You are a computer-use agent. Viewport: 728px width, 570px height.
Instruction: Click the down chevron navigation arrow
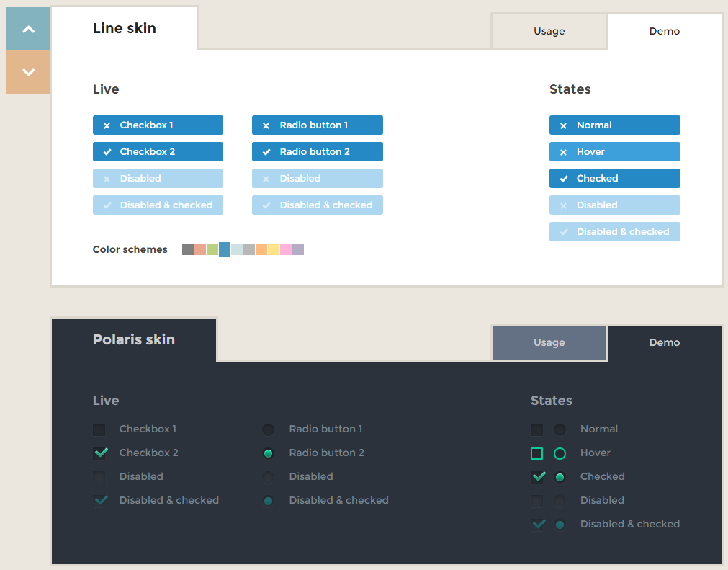[28, 72]
